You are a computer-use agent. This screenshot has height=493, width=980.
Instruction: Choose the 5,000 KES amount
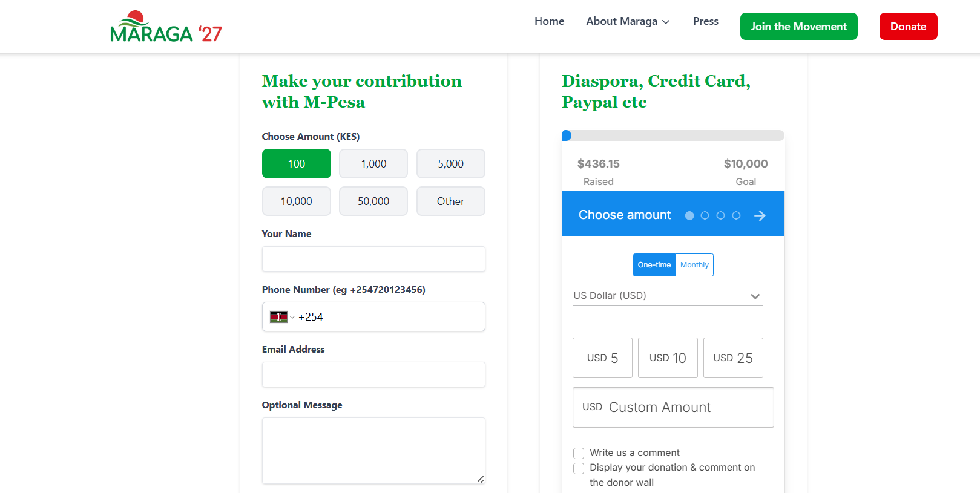tap(450, 164)
